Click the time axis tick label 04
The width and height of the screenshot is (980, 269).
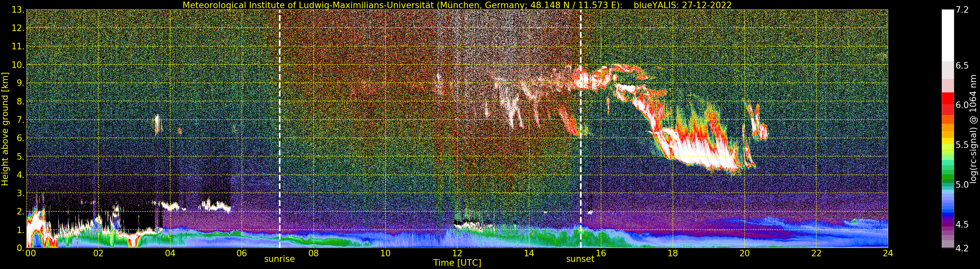(x=170, y=253)
